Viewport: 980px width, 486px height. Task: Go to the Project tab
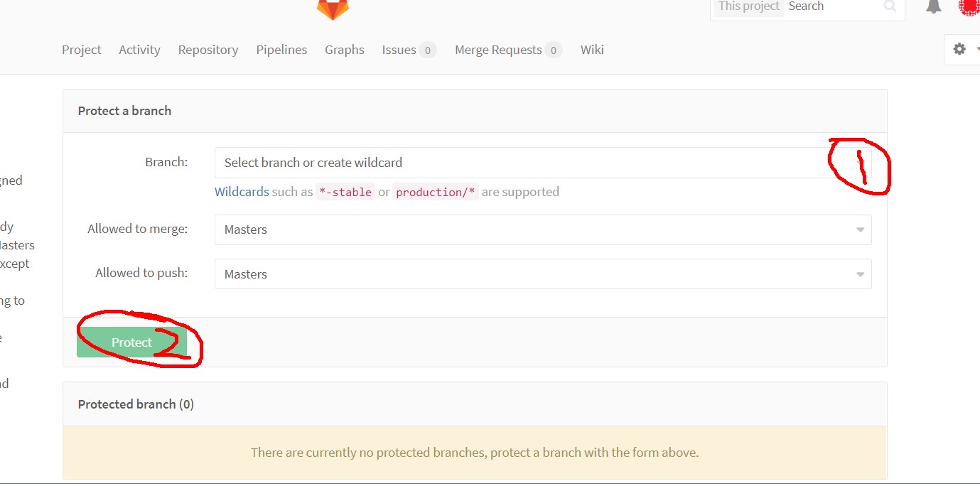click(x=81, y=50)
